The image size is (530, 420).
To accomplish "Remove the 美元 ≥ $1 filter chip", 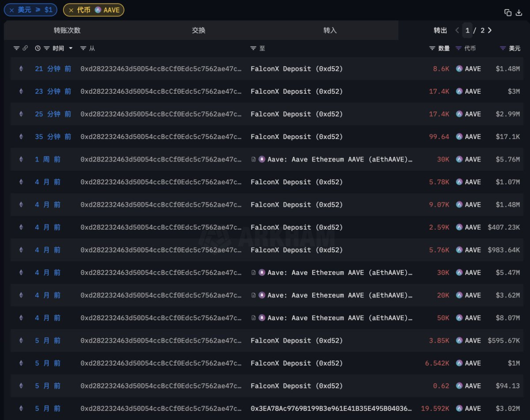I will click(12, 10).
